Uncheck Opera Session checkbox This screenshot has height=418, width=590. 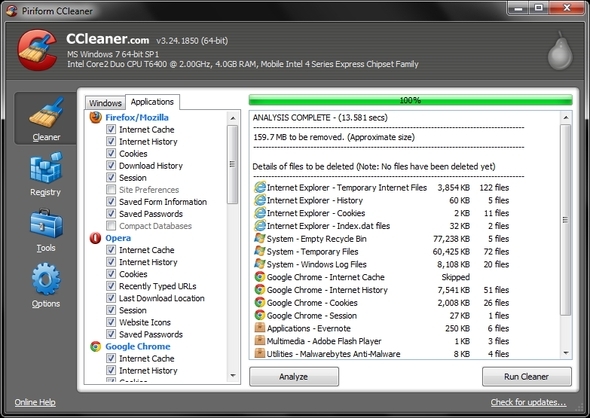(111, 310)
